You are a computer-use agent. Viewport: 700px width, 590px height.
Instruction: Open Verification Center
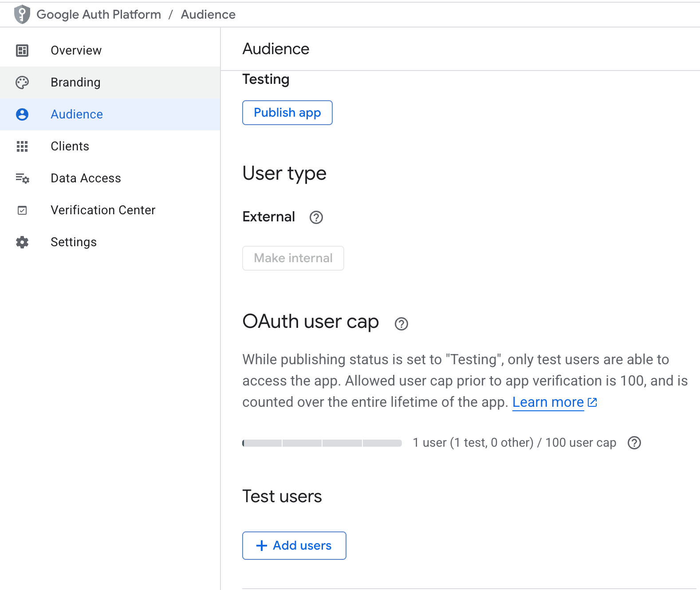pyautogui.click(x=110, y=210)
